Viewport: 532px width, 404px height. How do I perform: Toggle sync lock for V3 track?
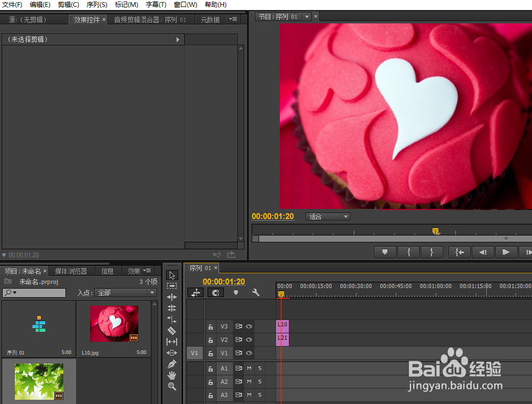point(238,326)
